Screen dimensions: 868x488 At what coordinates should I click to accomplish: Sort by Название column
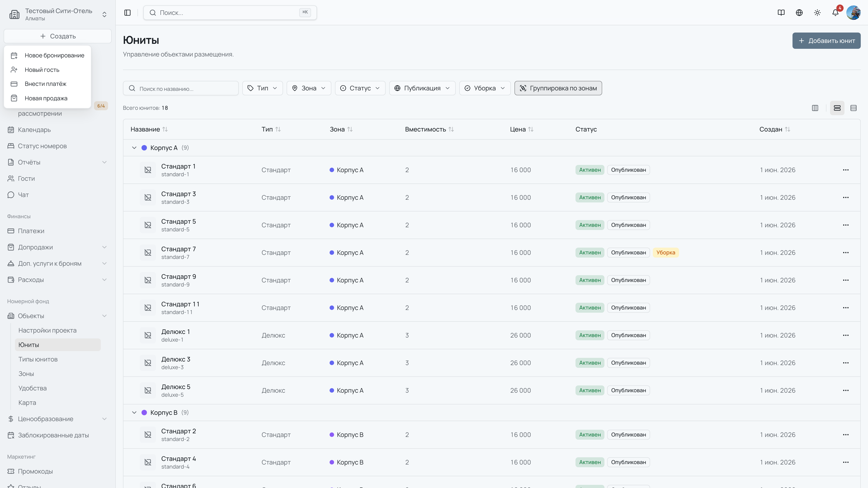coord(149,129)
